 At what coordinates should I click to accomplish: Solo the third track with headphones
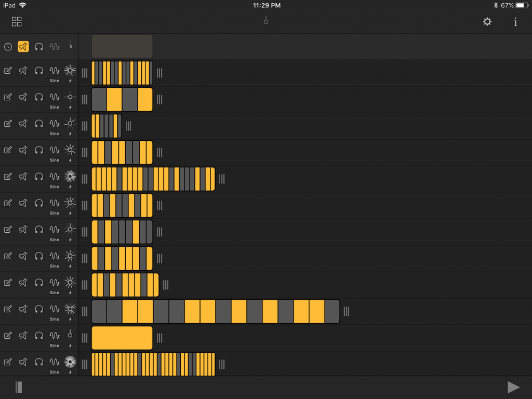tap(39, 124)
